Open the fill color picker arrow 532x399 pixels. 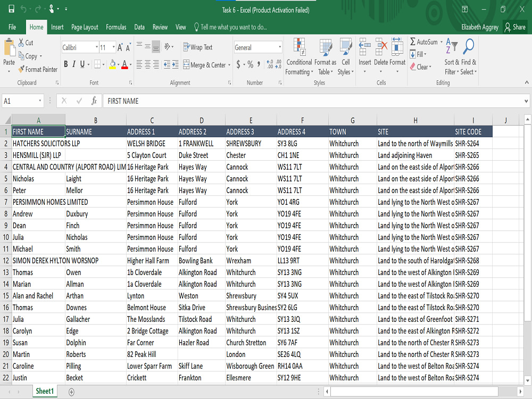[118, 64]
